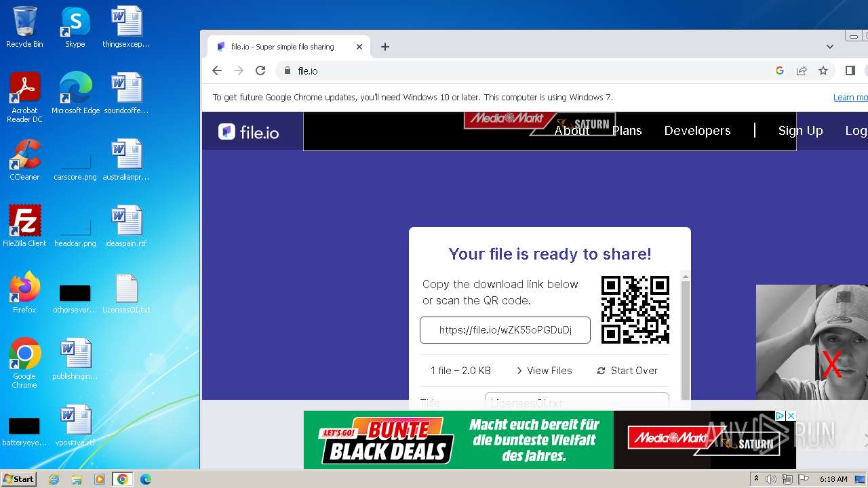The image size is (868, 488).
Task: Open Google Chrome desktop shortcut
Action: pyautogui.click(x=24, y=363)
